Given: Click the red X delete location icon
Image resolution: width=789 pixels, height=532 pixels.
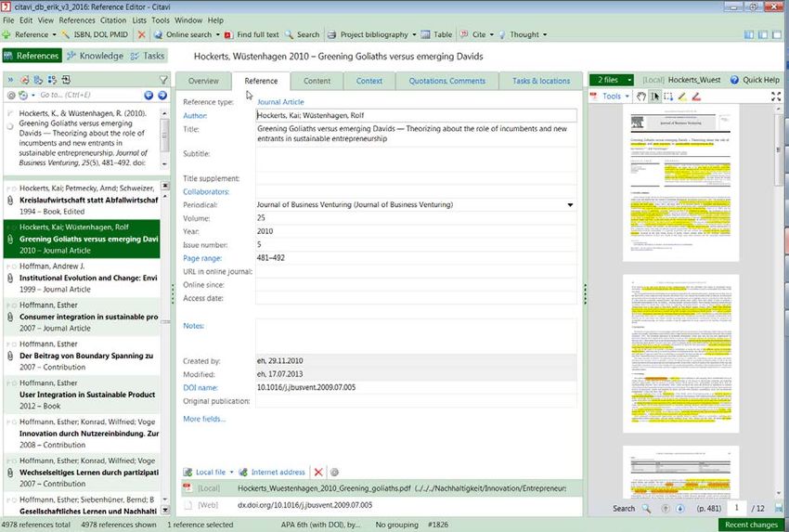Looking at the screenshot, I should click(x=318, y=472).
